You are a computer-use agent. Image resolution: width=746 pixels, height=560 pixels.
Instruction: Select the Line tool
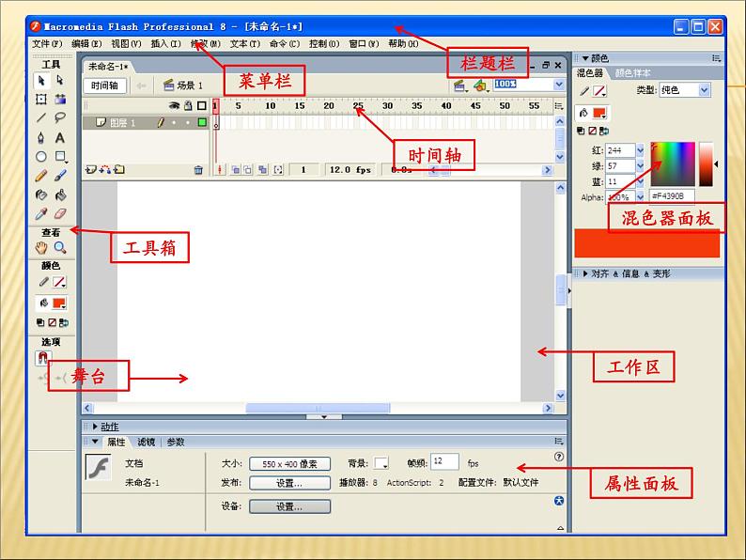[x=41, y=117]
